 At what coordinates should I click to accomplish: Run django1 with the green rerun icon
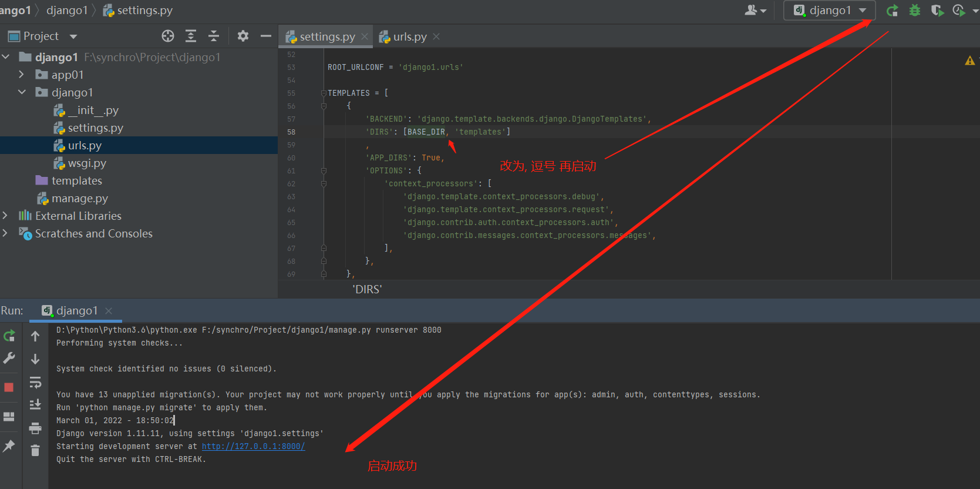tap(892, 11)
